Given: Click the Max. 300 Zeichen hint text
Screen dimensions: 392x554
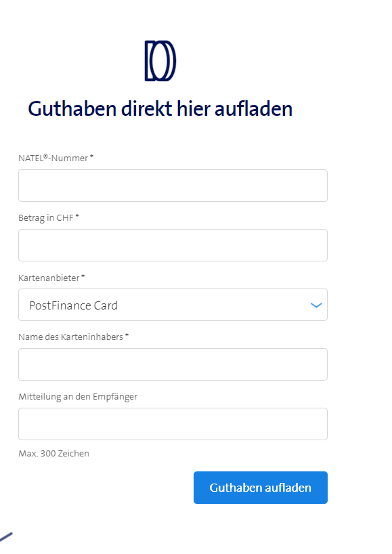Looking at the screenshot, I should [53, 453].
